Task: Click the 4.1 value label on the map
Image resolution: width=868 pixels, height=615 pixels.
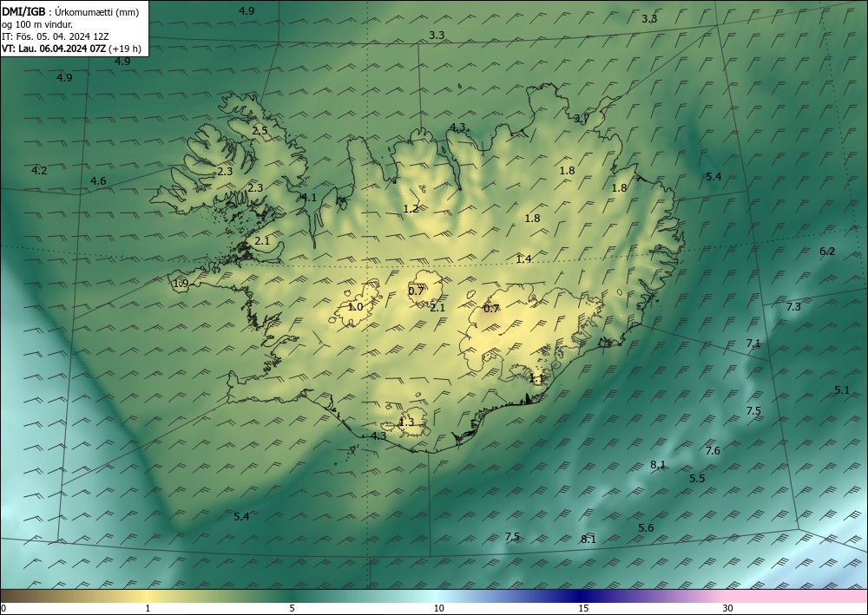Action: click(x=309, y=198)
